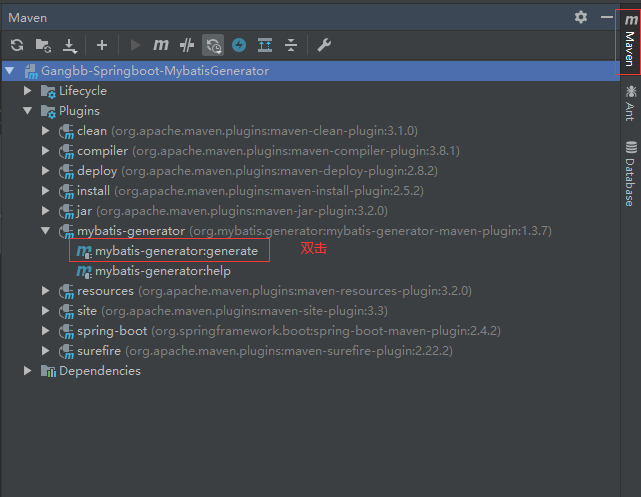641x497 pixels.
Task: Open Maven Settings wrench icon
Action: pyautogui.click(x=324, y=45)
